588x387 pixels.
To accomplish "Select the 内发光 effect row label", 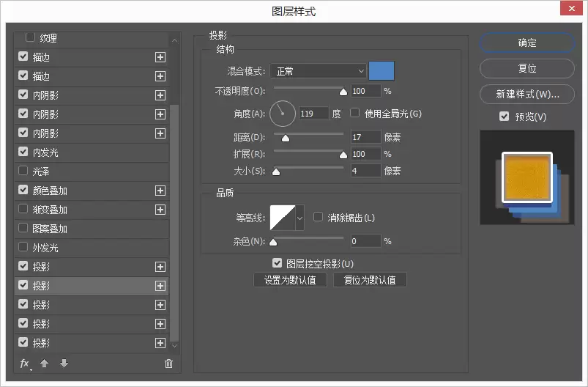I will 45,152.
